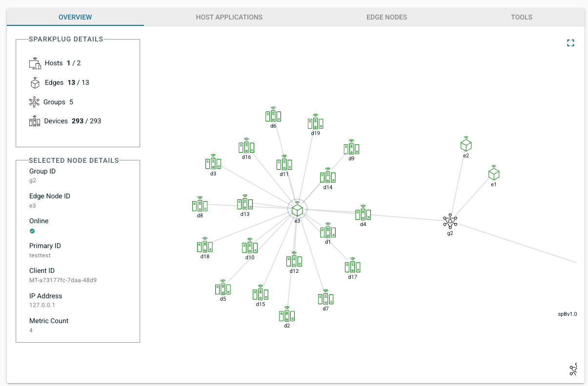588x386 pixels.
Task: Toggle fullscreen view of the topology graph
Action: 570,43
